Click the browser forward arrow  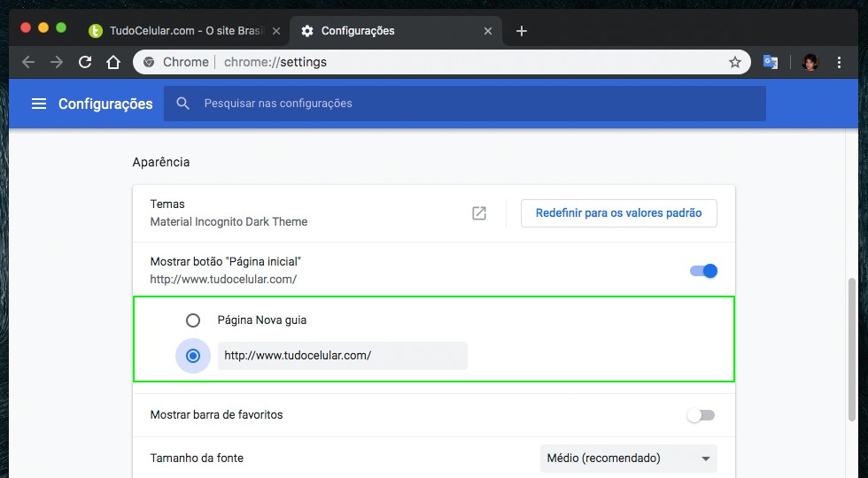[57, 62]
